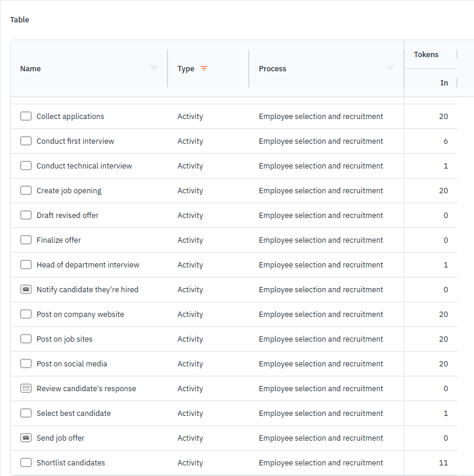Open the active Type column filter
474x476 pixels.
click(x=204, y=68)
